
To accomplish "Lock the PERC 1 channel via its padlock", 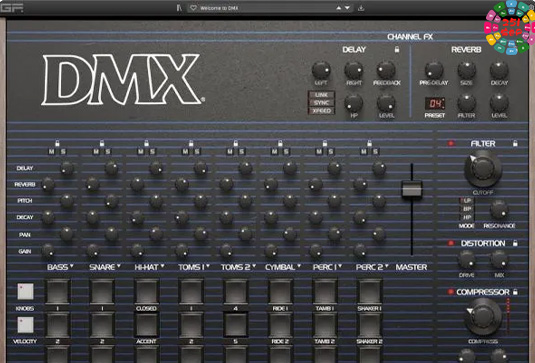I will [x=325, y=143].
